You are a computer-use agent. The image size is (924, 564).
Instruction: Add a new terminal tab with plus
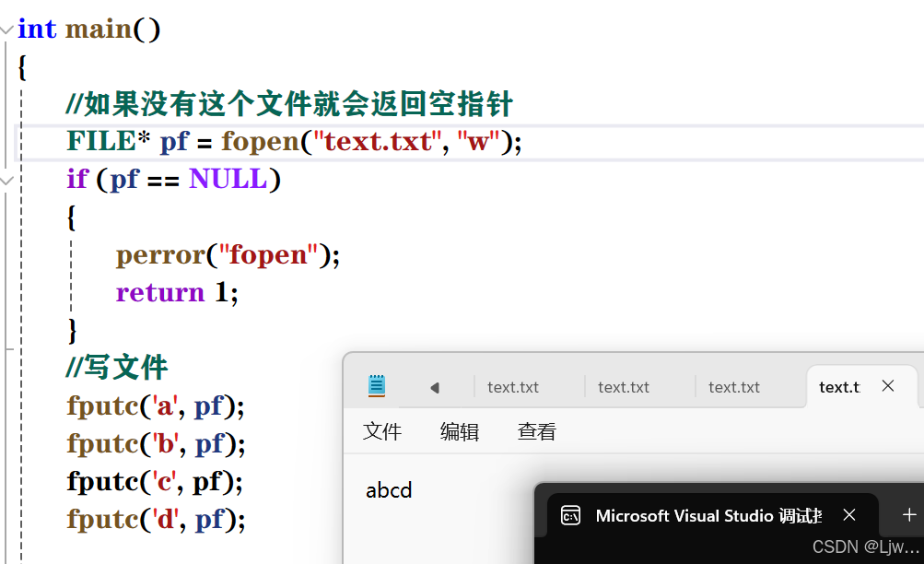909,515
